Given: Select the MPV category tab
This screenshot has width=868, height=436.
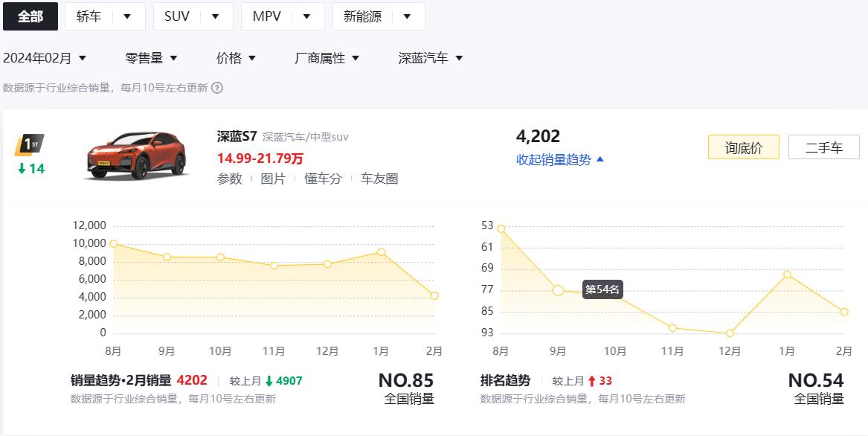Looking at the screenshot, I should (267, 16).
